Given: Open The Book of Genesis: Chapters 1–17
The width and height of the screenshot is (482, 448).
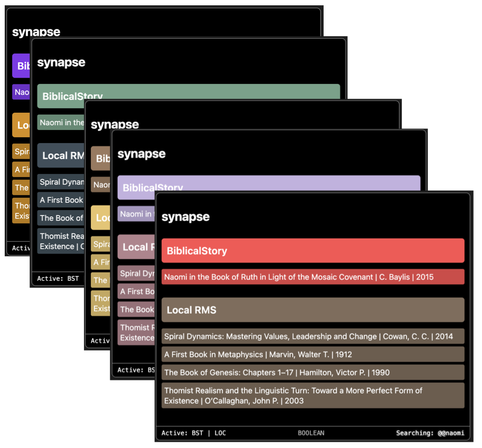Looking at the screenshot, I should coord(313,373).
